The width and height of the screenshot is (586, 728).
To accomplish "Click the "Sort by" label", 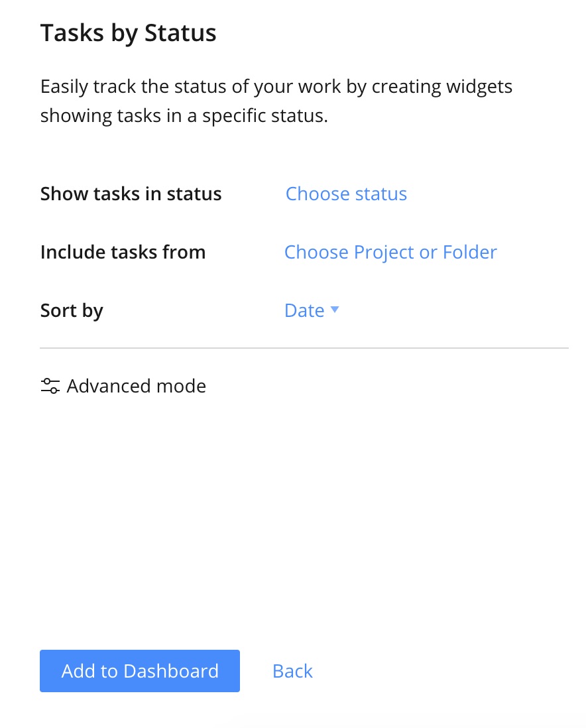I will coord(72,310).
